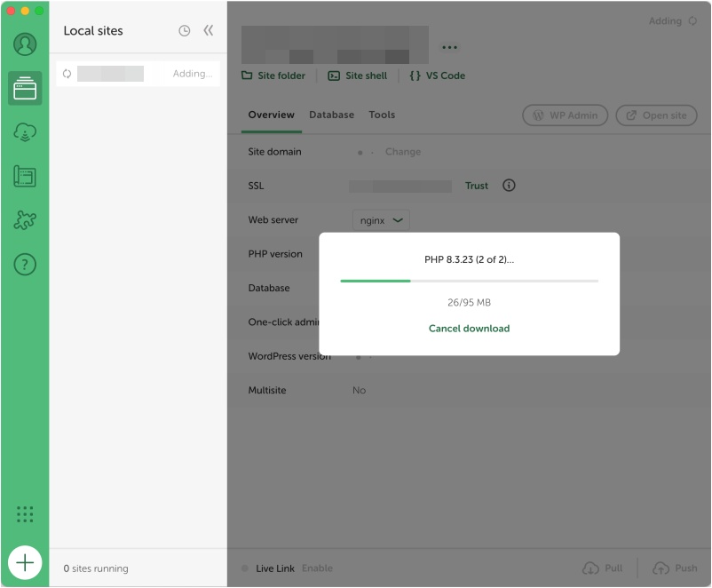Select the site being added in list

tap(138, 74)
